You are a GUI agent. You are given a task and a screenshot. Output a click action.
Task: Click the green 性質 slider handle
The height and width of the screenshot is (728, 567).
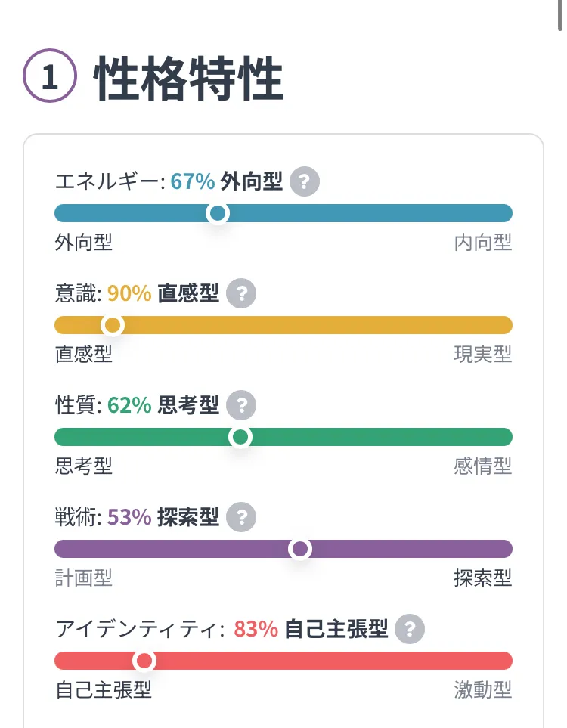click(240, 437)
